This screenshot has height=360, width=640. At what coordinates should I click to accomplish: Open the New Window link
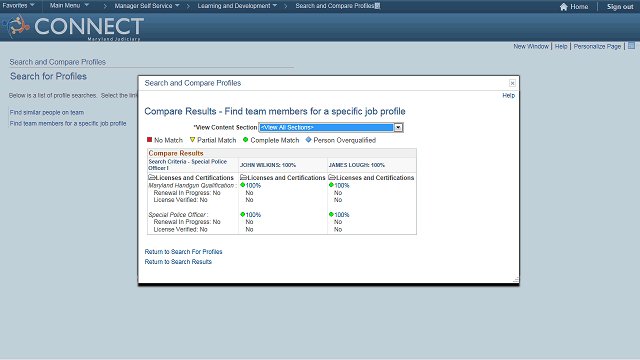coord(531,47)
